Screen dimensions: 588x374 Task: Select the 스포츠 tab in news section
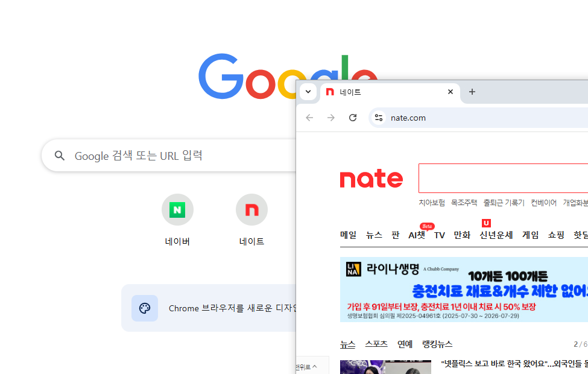click(x=376, y=344)
